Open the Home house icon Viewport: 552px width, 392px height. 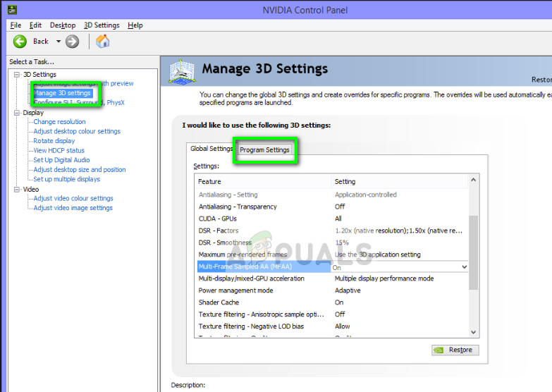(x=102, y=41)
